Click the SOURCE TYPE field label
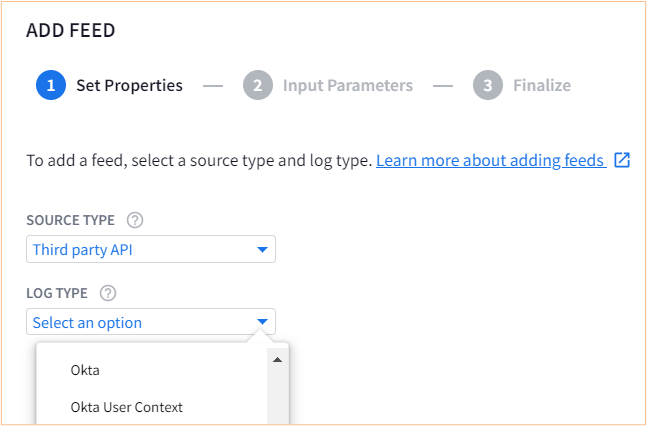 pyautogui.click(x=71, y=220)
